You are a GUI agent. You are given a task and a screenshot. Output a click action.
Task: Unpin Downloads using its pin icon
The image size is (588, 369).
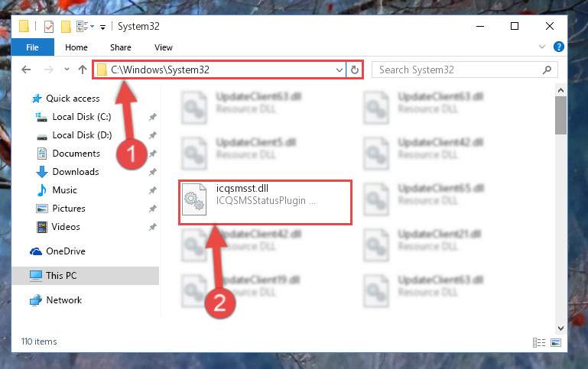coord(153,172)
